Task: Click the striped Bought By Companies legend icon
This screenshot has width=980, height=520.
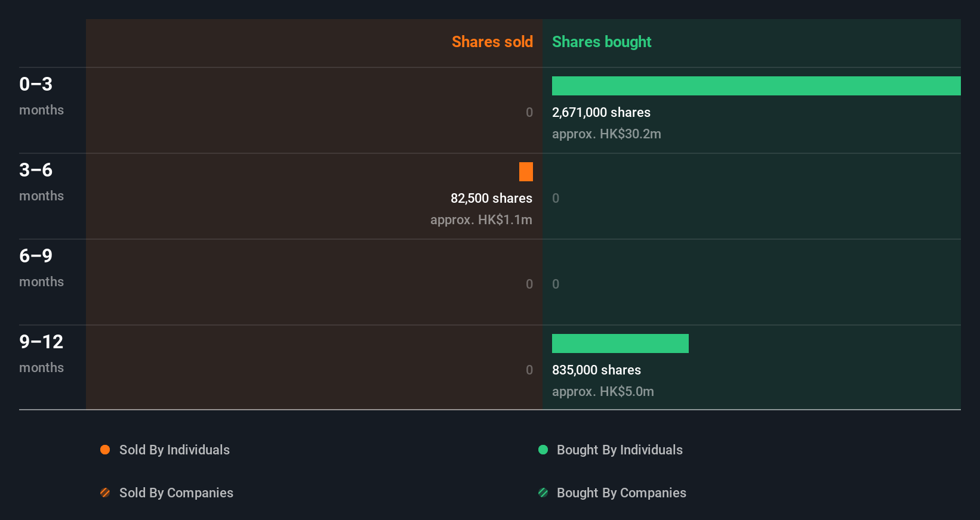Action: tap(543, 493)
